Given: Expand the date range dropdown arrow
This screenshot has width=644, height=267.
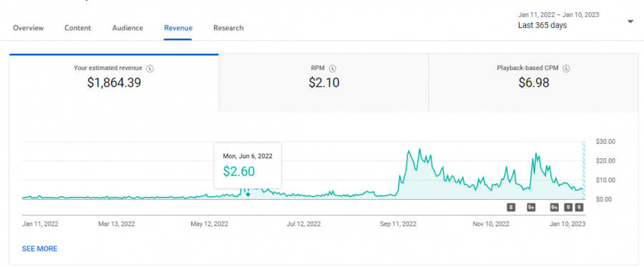Looking at the screenshot, I should pos(631,21).
